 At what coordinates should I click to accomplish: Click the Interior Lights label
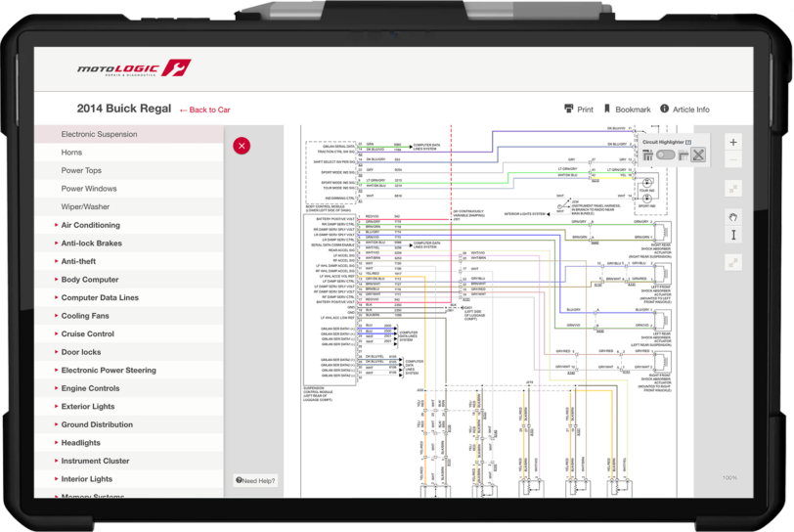point(87,479)
